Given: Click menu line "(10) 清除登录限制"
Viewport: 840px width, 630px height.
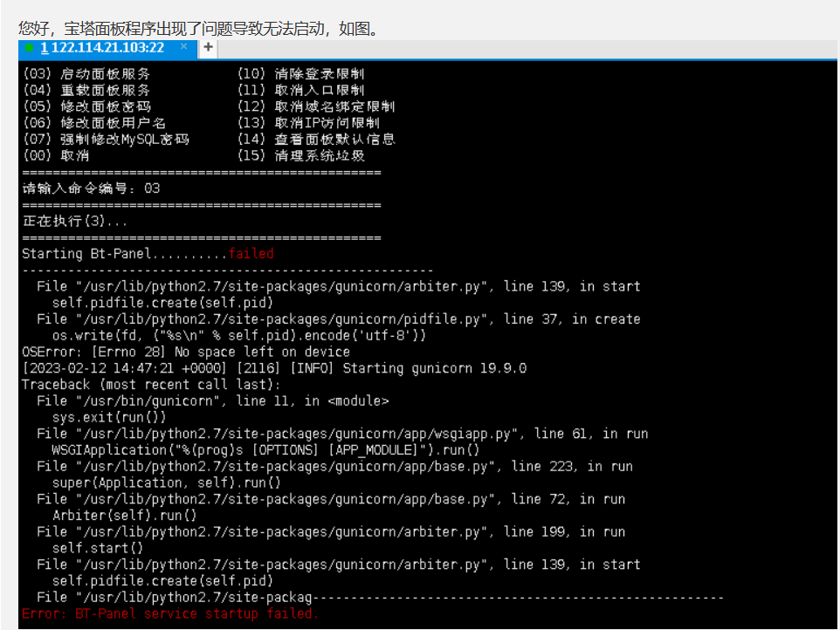Looking at the screenshot, I should click(x=300, y=74).
